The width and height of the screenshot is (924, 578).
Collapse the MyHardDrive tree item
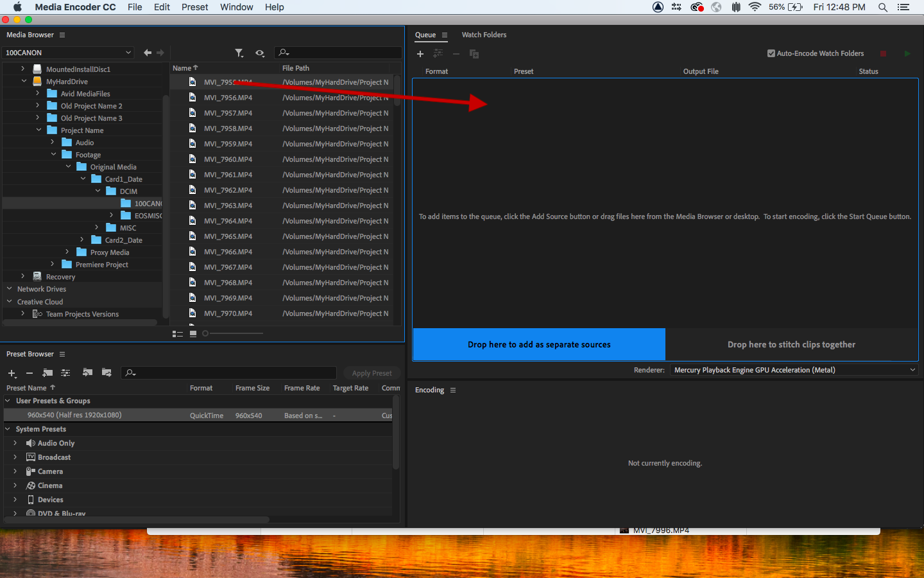point(24,81)
